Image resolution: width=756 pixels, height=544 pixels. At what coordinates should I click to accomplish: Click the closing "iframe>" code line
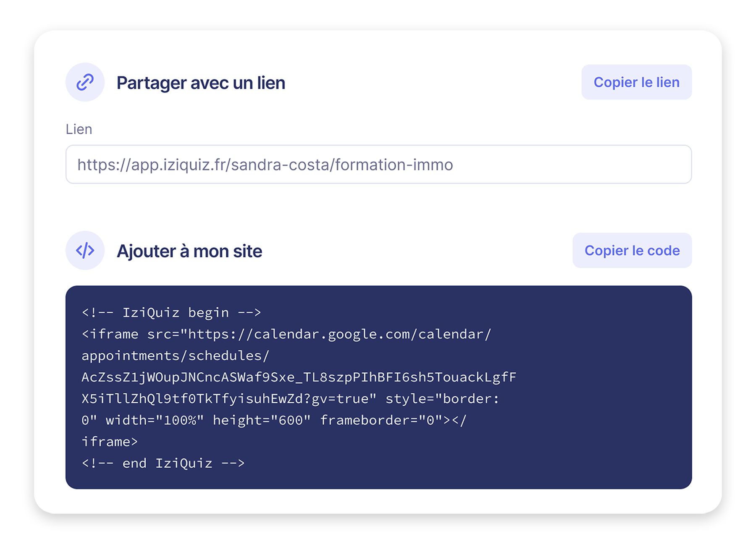[110, 442]
